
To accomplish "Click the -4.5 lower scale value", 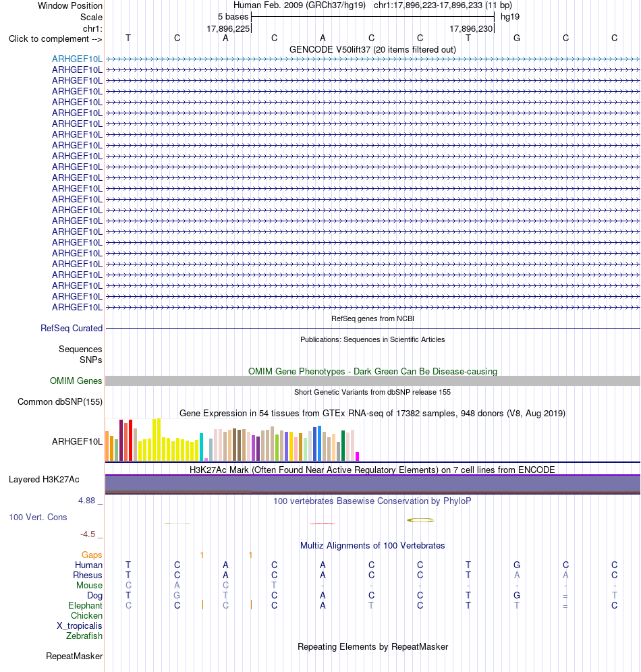I will [x=88, y=534].
